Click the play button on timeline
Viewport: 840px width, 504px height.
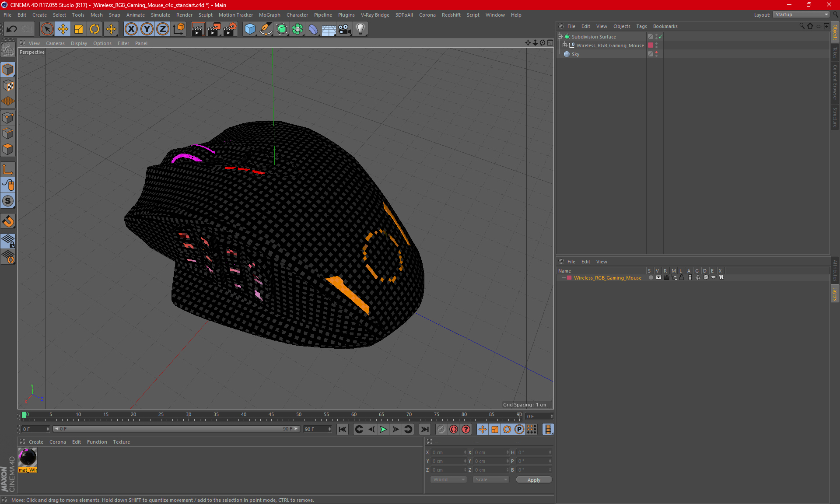(x=383, y=429)
